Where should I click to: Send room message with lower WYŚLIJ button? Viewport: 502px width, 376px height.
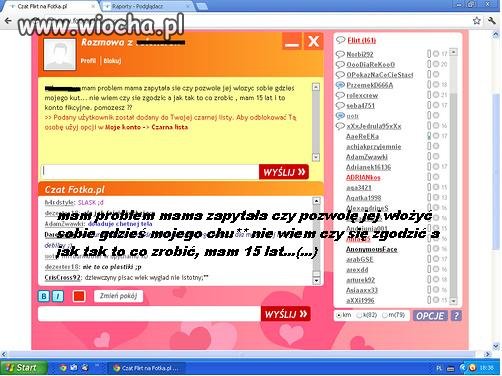point(285,314)
